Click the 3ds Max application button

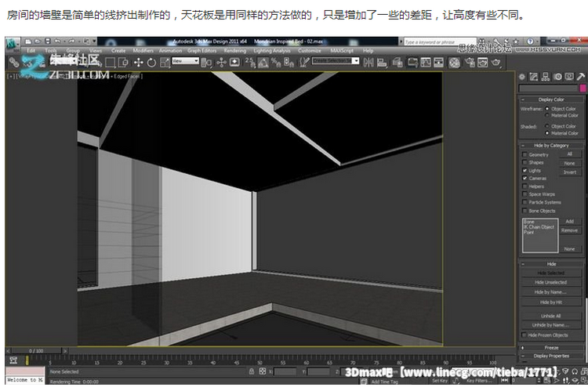pos(13,43)
